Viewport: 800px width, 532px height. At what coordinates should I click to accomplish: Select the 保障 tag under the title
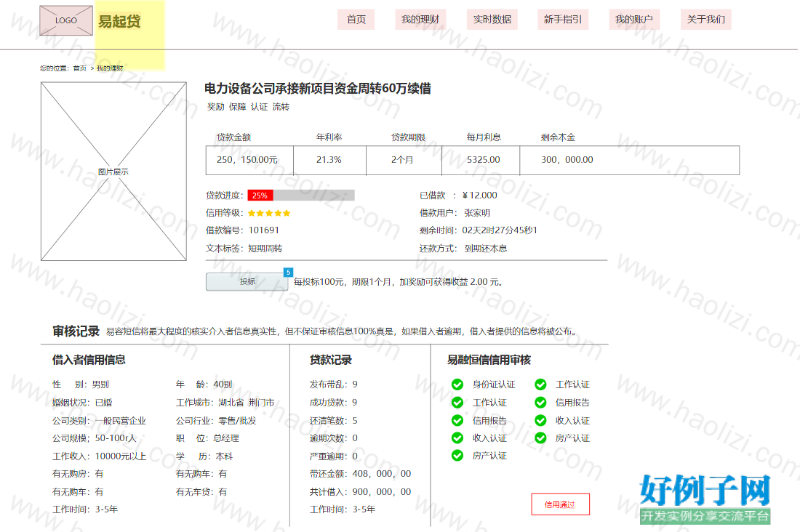click(x=237, y=107)
